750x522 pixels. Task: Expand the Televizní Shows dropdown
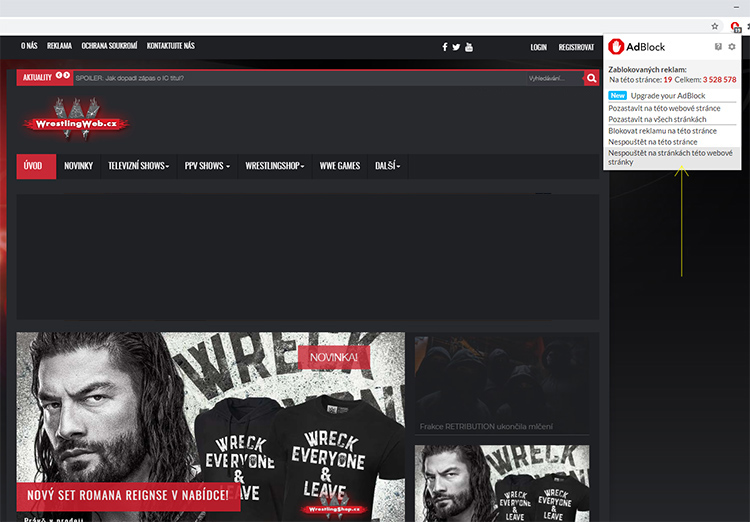[138, 166]
